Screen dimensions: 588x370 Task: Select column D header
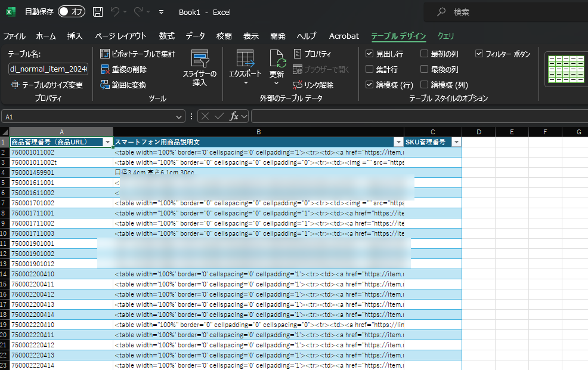tap(478, 132)
